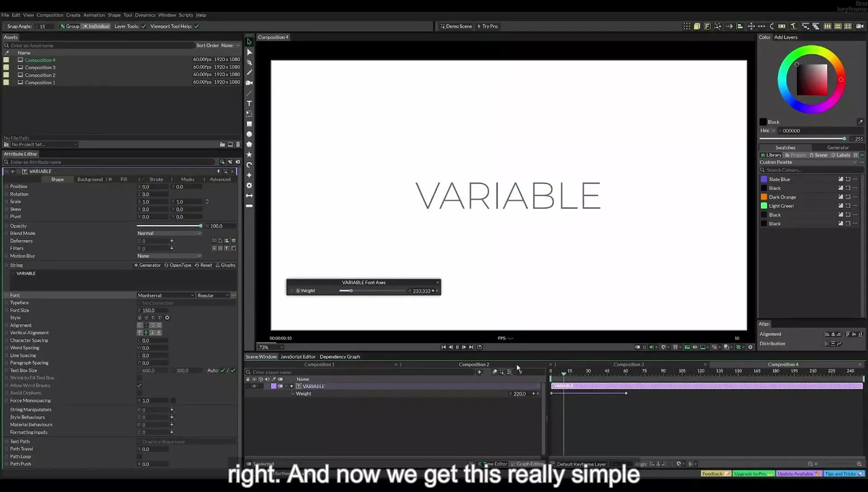Click Update Available button
Image resolution: width=868 pixels, height=492 pixels.
pyautogui.click(x=798, y=474)
